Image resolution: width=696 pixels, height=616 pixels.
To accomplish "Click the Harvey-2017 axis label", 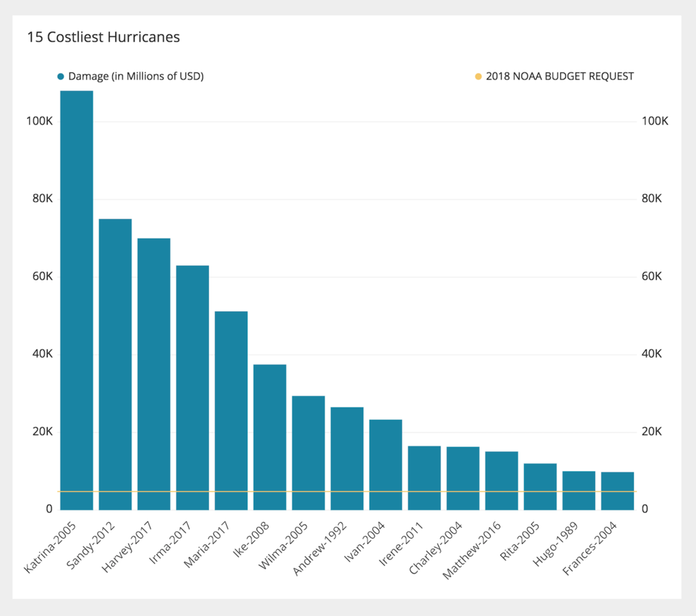I will (127, 547).
